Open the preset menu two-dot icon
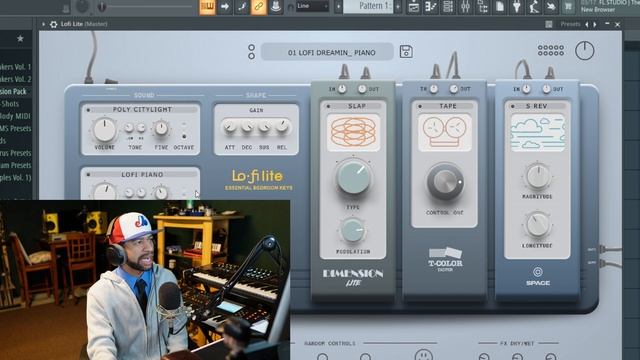Viewport: 640px width, 360px height. 251,52
